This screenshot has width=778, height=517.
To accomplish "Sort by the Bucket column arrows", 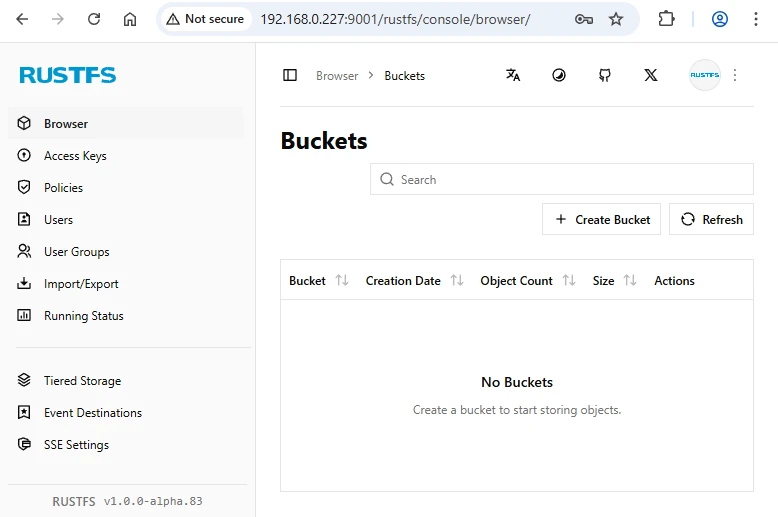I will pos(342,280).
